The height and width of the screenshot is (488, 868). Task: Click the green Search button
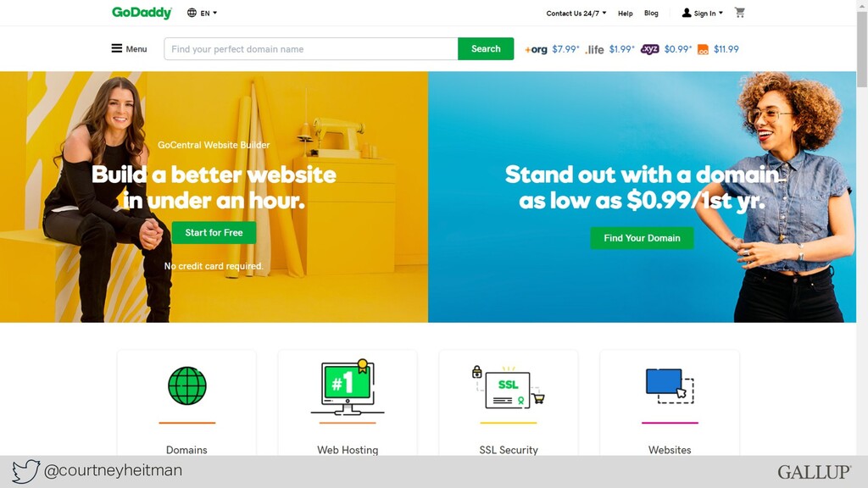[x=486, y=48]
